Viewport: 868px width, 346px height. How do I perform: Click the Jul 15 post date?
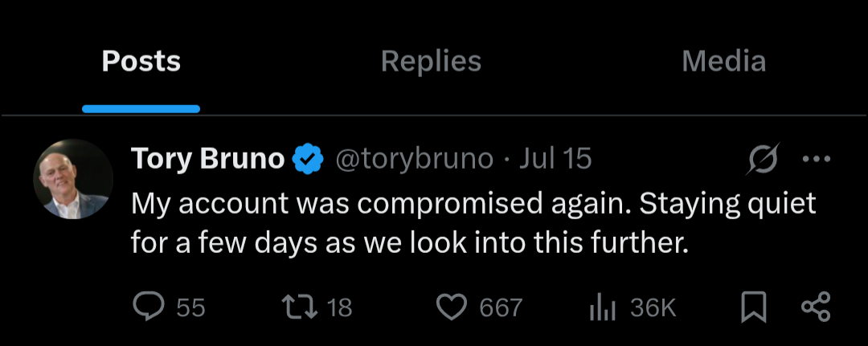[555, 159]
